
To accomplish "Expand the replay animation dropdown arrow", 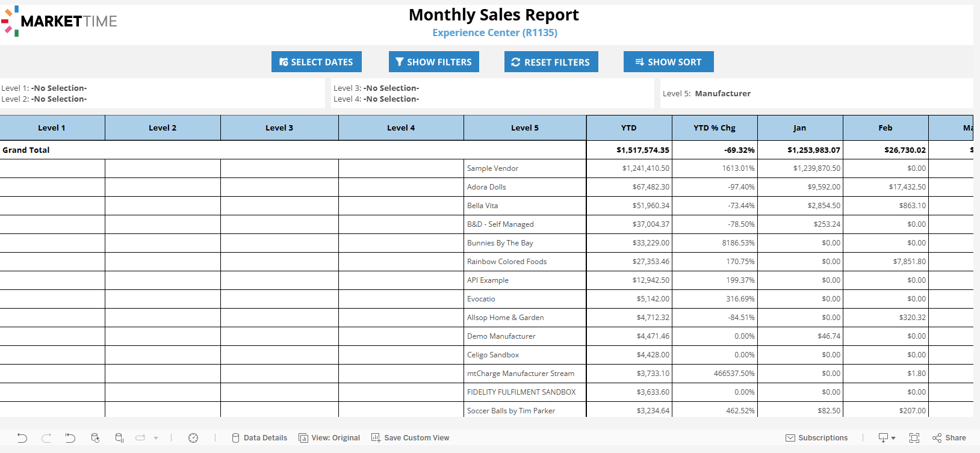I will point(156,438).
